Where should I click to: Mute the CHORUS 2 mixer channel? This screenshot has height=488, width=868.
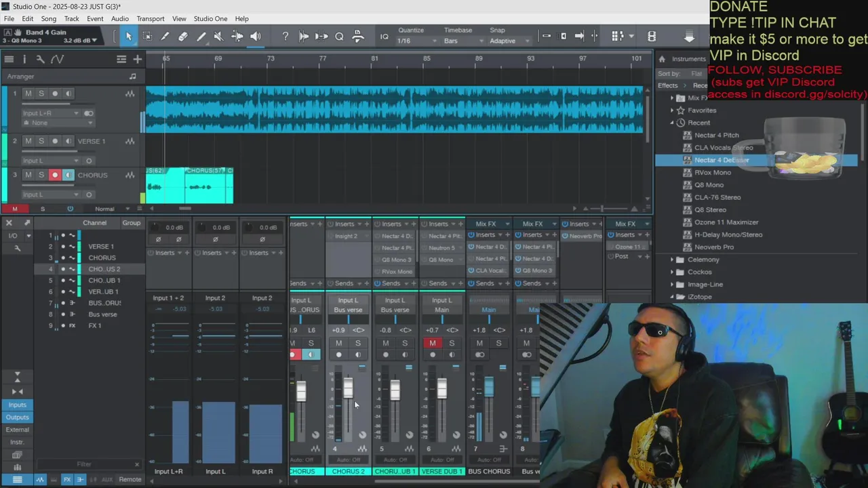point(339,343)
